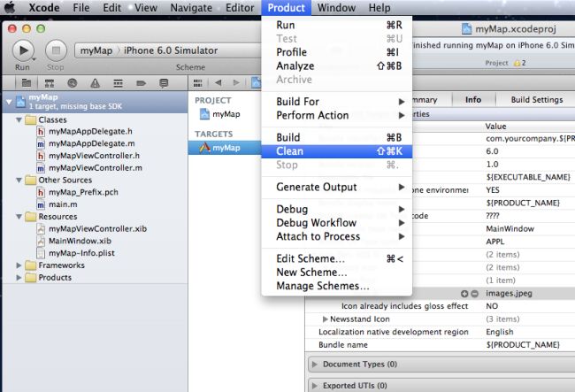Screen dimensions: 575x392
Task: Choose Clean from Product menu
Action: pos(337,151)
